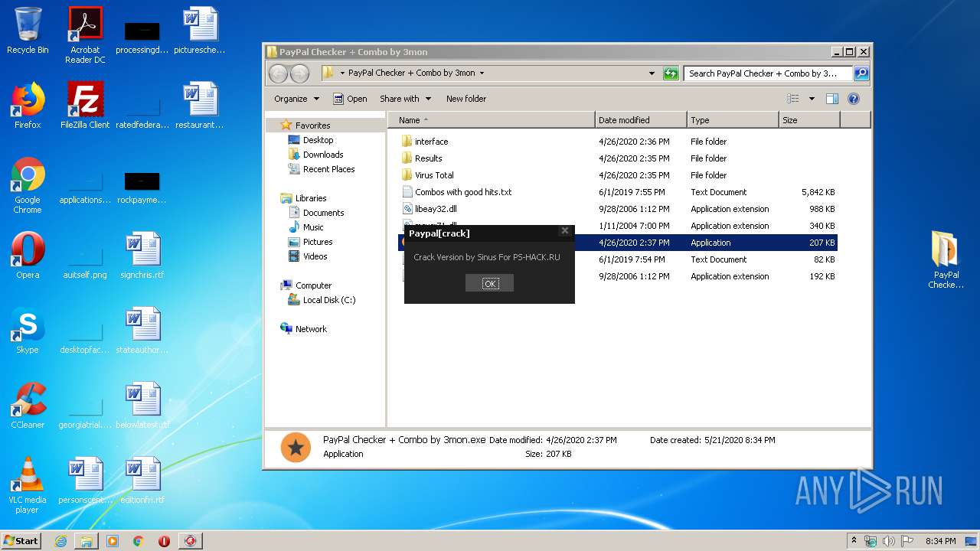Select the restaurant desktop document
The width and height of the screenshot is (980, 551).
(x=200, y=106)
